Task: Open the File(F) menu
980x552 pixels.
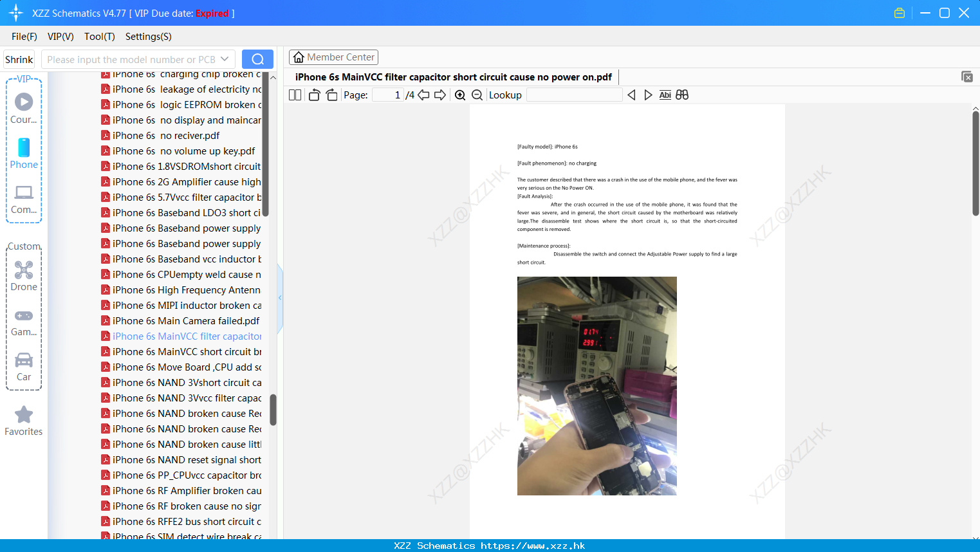Action: 24,37
